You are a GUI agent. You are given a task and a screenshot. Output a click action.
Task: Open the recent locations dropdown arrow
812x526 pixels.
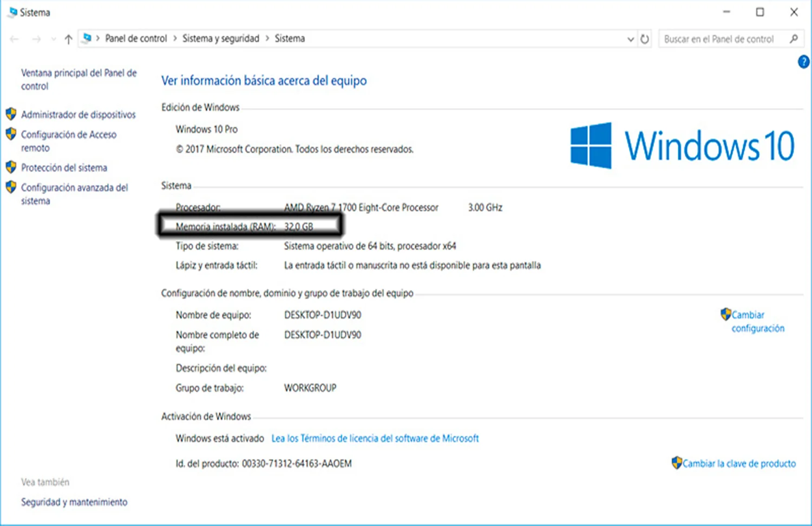pyautogui.click(x=53, y=39)
